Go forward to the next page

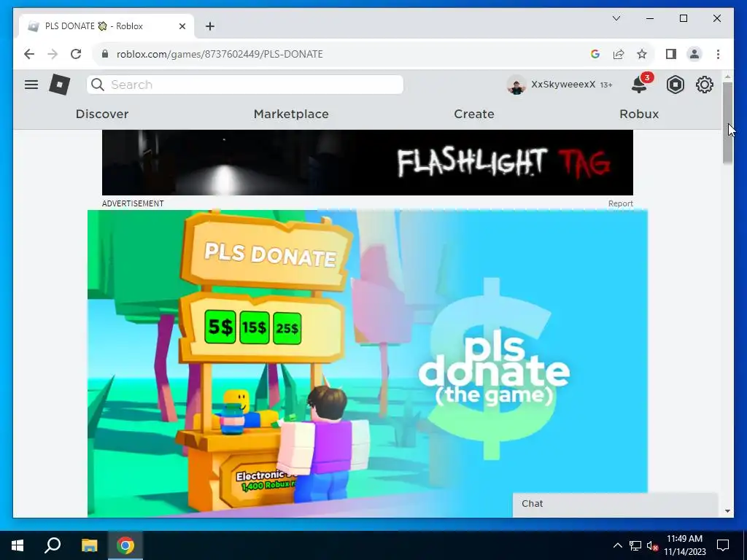tap(53, 54)
